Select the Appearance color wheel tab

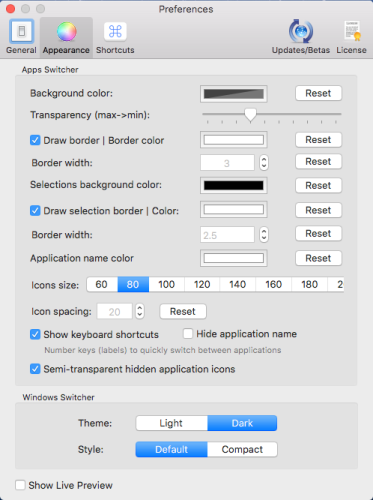pyautogui.click(x=66, y=37)
